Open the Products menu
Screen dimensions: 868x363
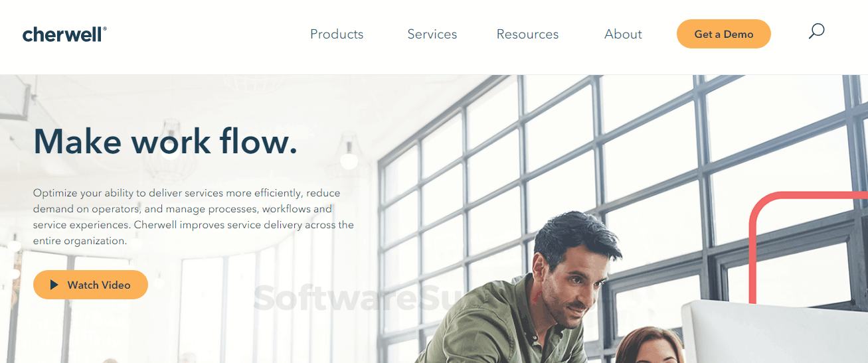pos(337,34)
